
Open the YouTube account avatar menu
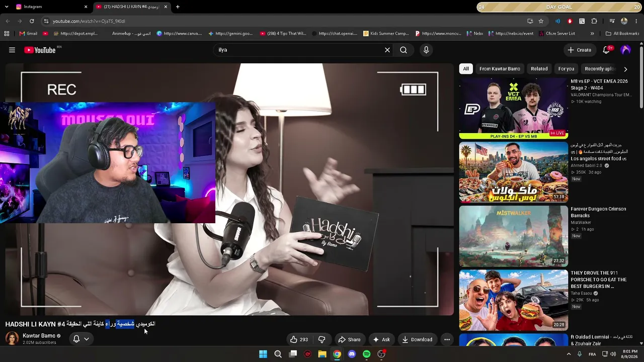tap(626, 50)
